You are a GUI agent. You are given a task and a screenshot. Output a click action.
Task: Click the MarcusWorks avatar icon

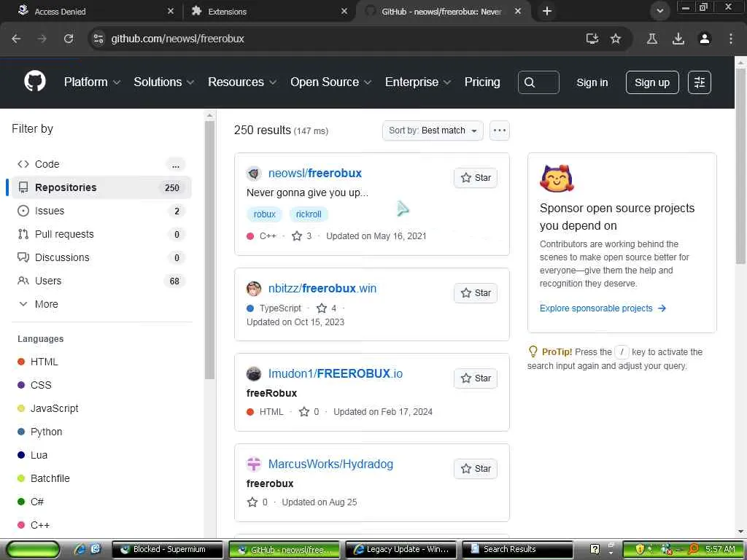(254, 464)
